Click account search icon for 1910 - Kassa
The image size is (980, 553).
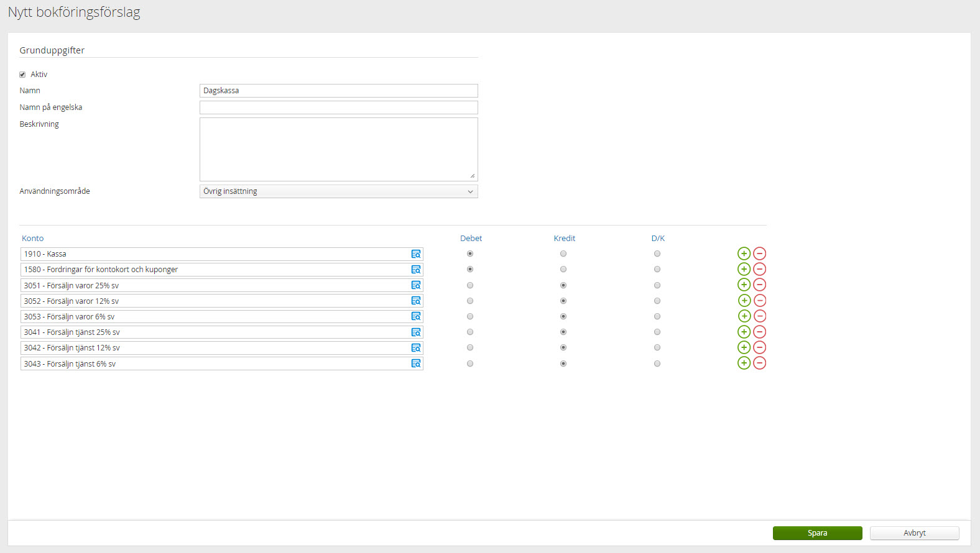coord(416,254)
